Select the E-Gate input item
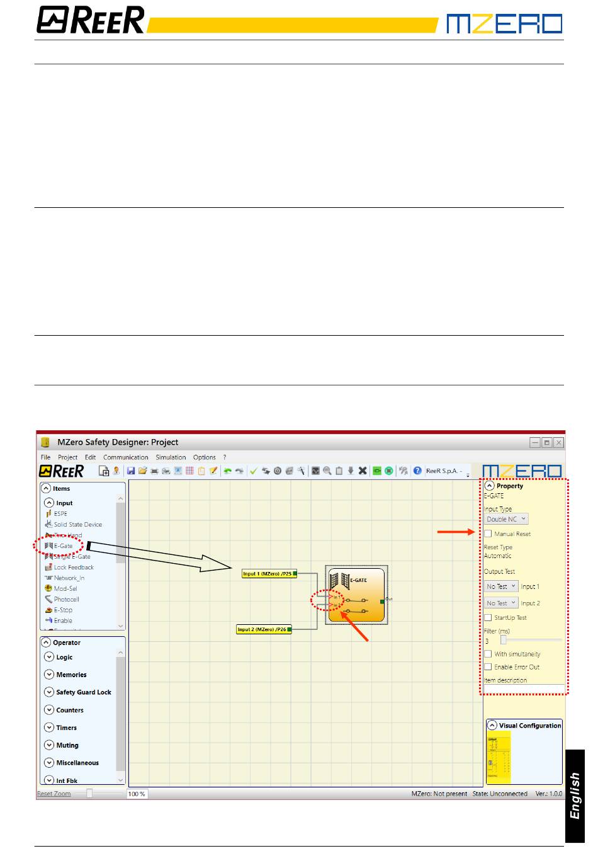This screenshot has width=598, height=868. pyautogui.click(x=59, y=545)
